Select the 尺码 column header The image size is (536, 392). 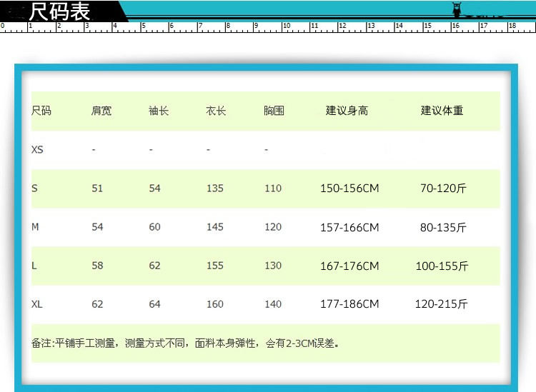click(x=41, y=111)
